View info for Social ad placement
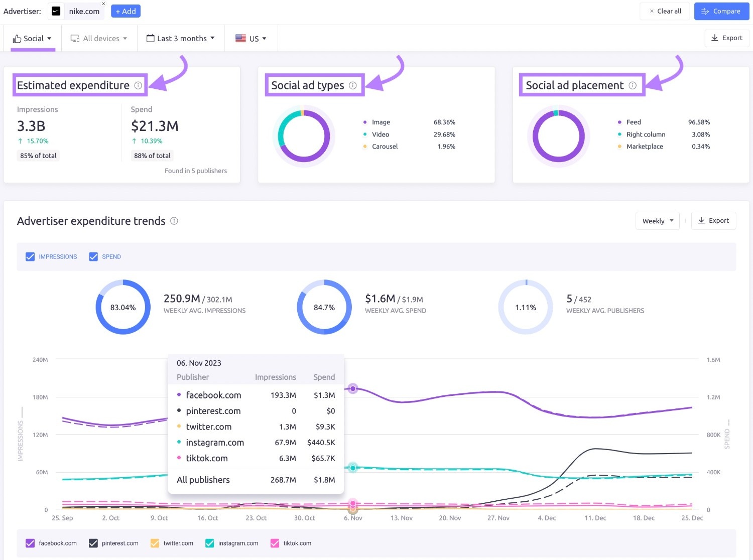 click(x=632, y=85)
